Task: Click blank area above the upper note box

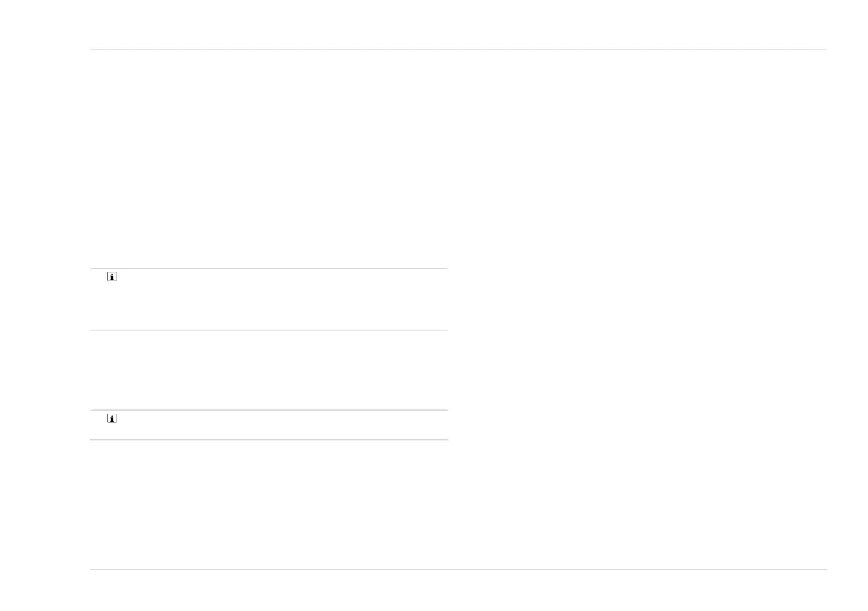Action: point(268,160)
